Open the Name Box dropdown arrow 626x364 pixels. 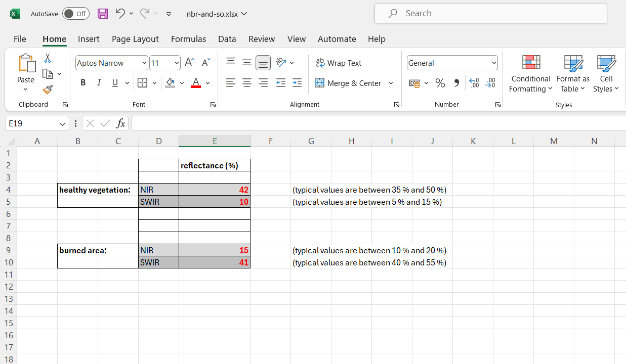(x=62, y=124)
